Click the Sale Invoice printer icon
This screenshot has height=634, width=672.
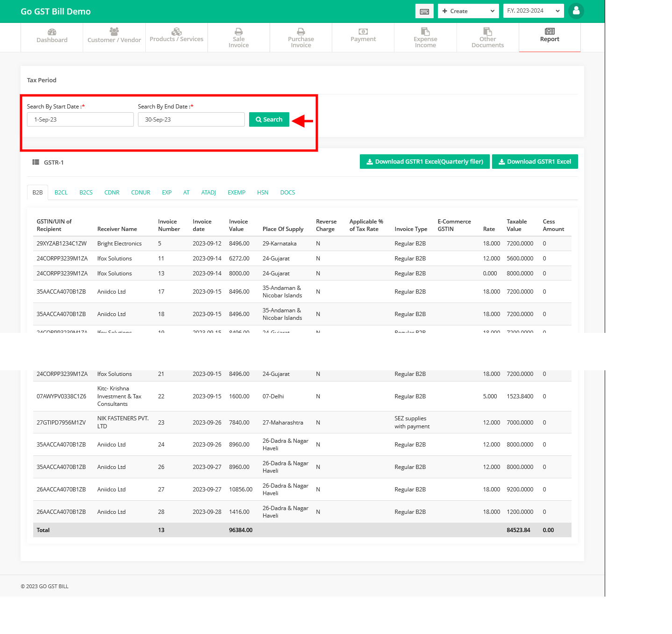click(x=238, y=31)
